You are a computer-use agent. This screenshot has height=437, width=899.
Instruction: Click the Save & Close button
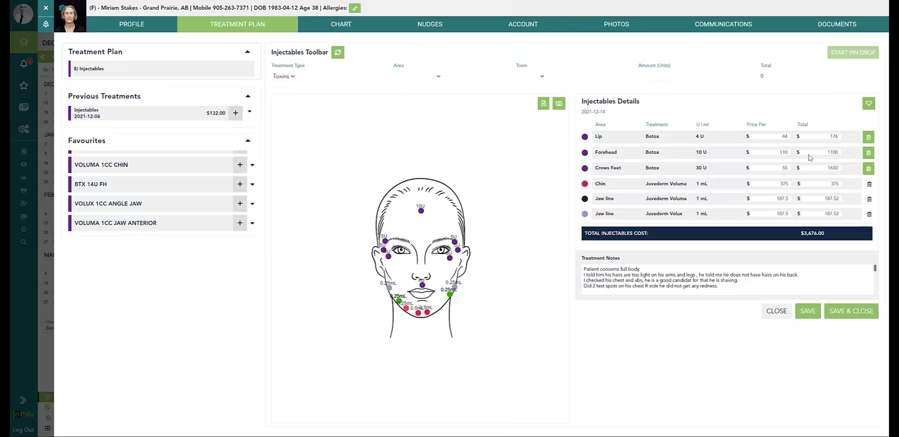[x=851, y=311]
